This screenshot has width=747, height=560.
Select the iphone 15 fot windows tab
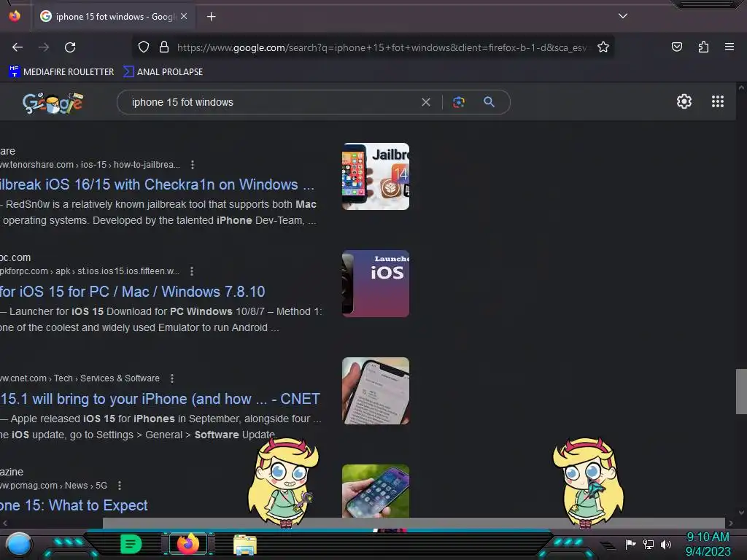[113, 16]
